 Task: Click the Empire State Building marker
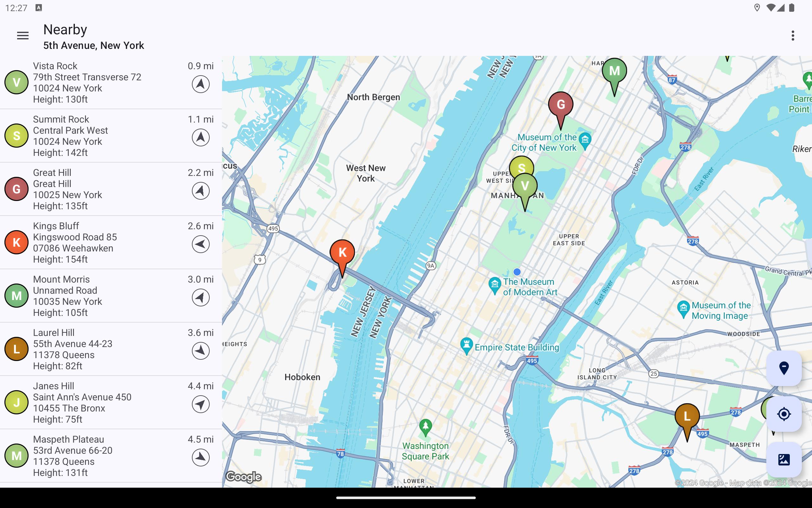(x=466, y=346)
